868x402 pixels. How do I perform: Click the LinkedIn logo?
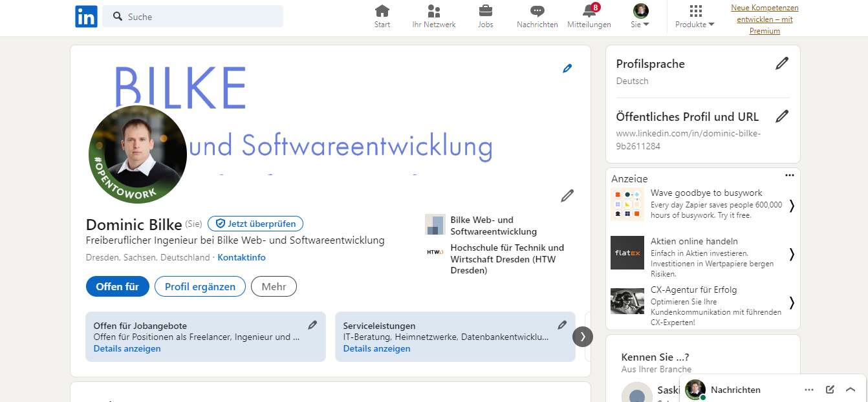pos(86,16)
